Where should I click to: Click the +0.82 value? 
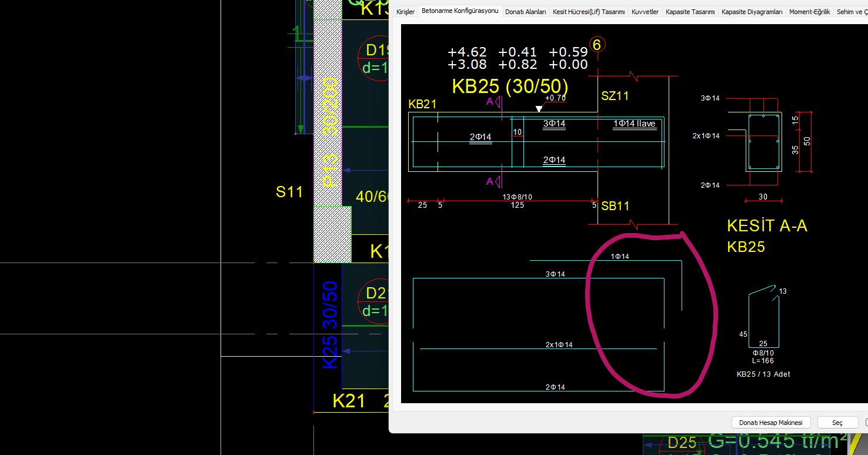click(518, 65)
